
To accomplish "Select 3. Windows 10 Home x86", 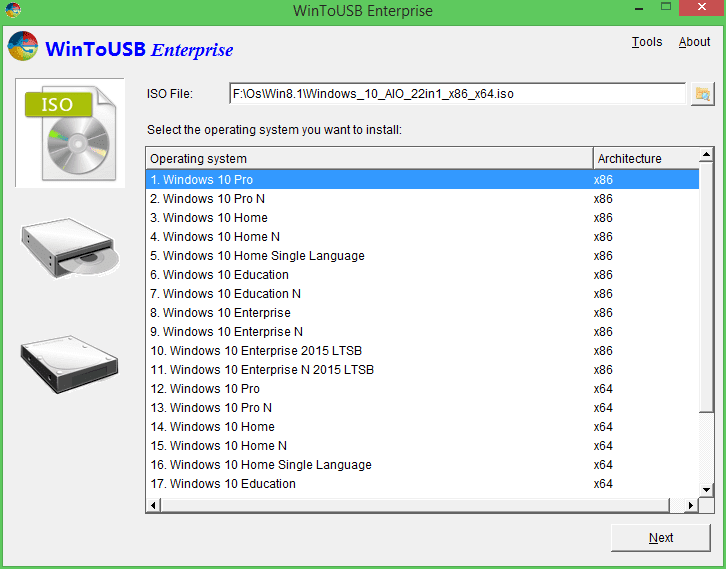I will coord(422,218).
